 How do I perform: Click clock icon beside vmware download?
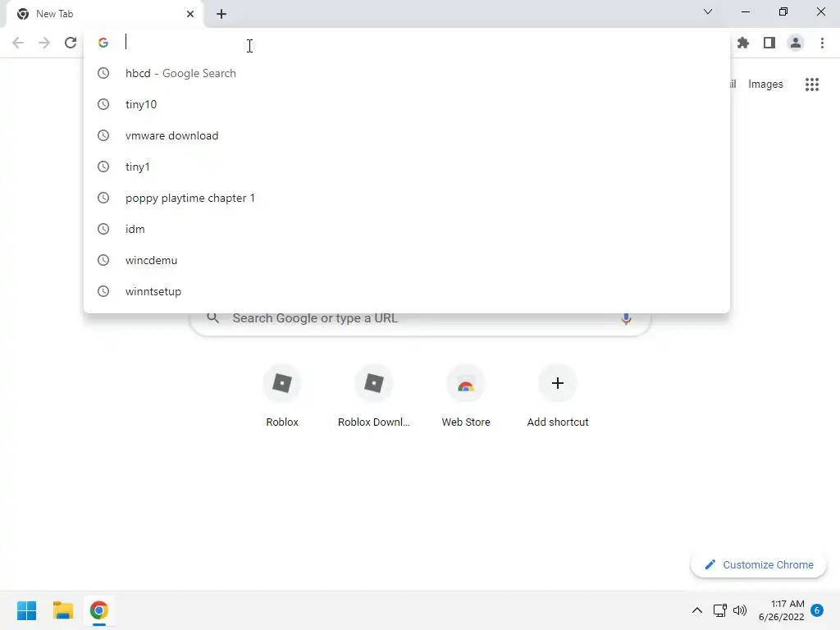tap(103, 135)
